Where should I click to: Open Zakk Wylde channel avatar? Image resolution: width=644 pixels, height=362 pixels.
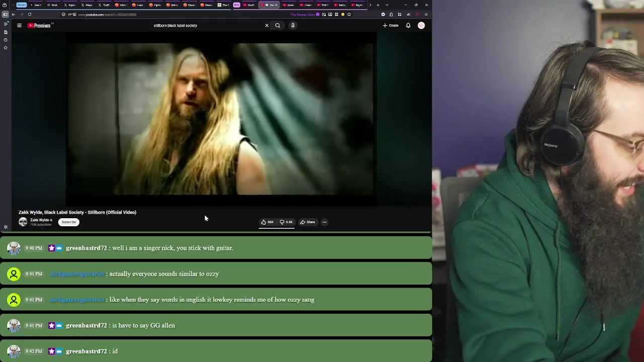[x=23, y=222]
